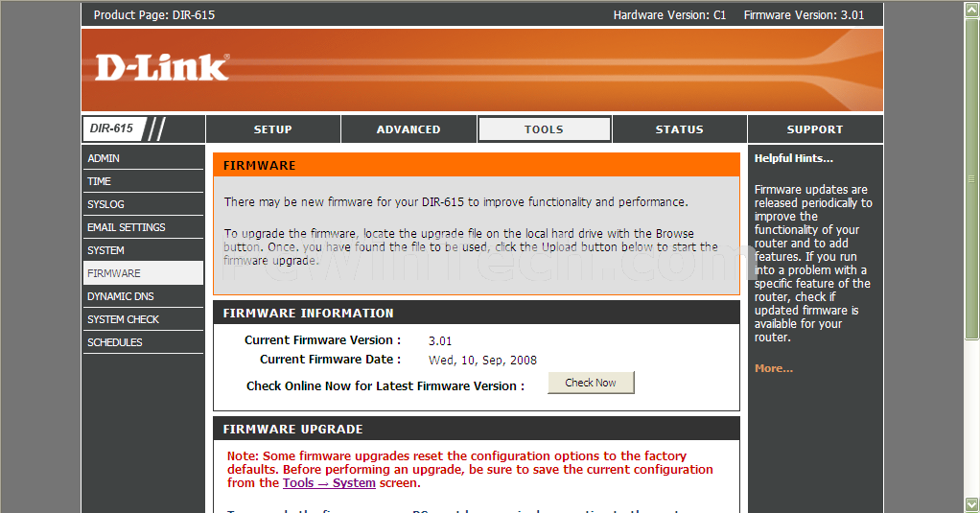The height and width of the screenshot is (513, 980).
Task: Click the page scrollbar down arrow
Action: point(972,504)
